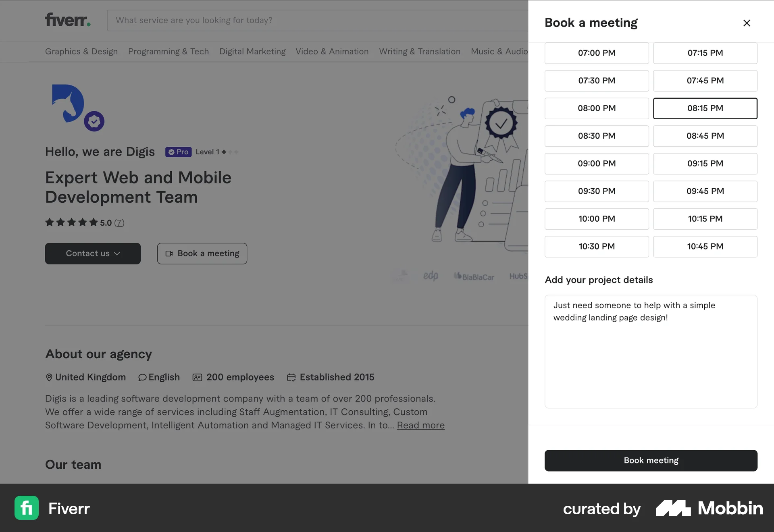Screen dimensions: 774x532
Task: Deselect the highlighted 08:15 PM time slot
Action: coord(705,108)
